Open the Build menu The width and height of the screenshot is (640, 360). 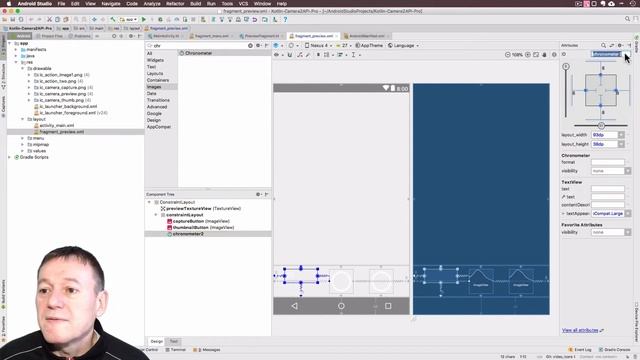[196, 4]
